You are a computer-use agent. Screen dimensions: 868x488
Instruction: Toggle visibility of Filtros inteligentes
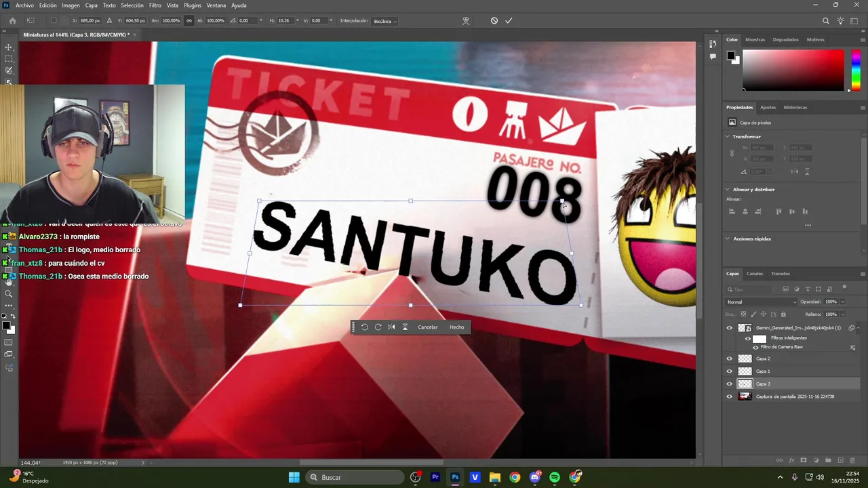748,338
